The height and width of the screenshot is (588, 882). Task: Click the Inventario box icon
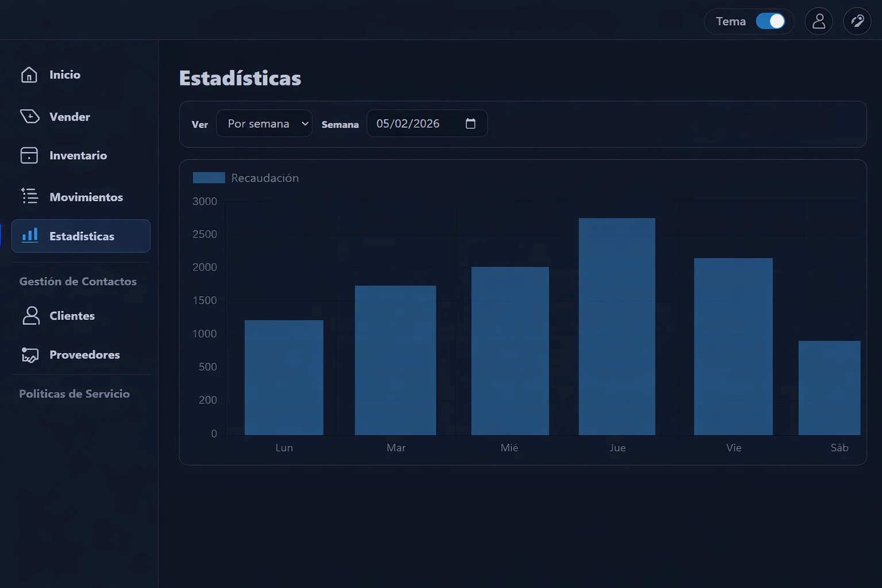click(x=29, y=156)
